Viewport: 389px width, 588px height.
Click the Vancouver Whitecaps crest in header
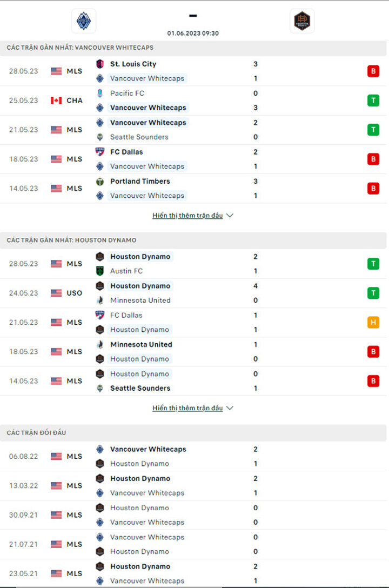click(x=84, y=21)
